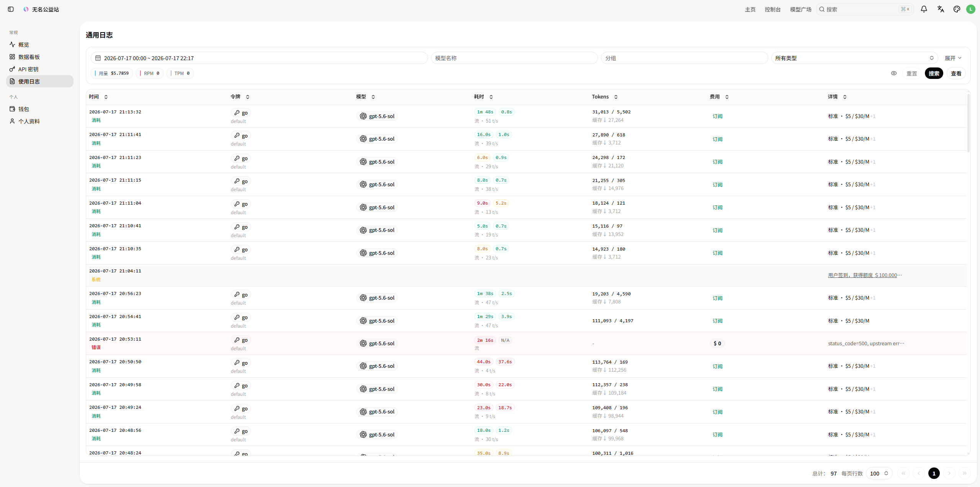Open 模型广场 in top navigation
The height and width of the screenshot is (487, 980).
pyautogui.click(x=800, y=9)
